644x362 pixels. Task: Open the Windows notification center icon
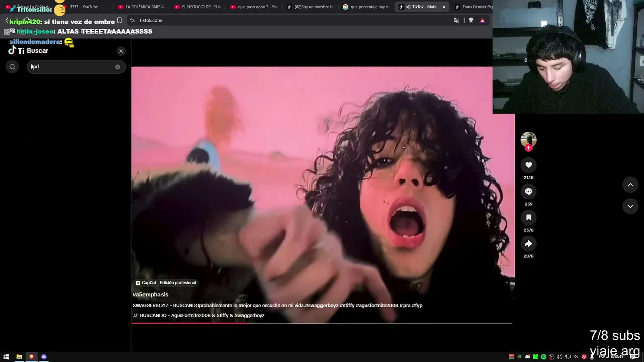(x=633, y=357)
